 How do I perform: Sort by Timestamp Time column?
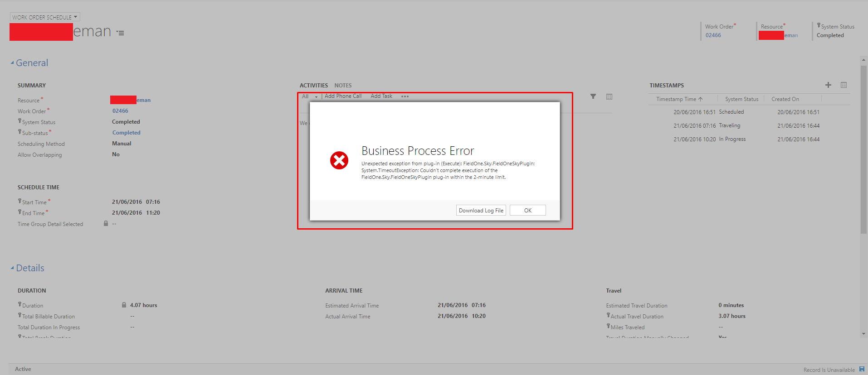tap(679, 99)
